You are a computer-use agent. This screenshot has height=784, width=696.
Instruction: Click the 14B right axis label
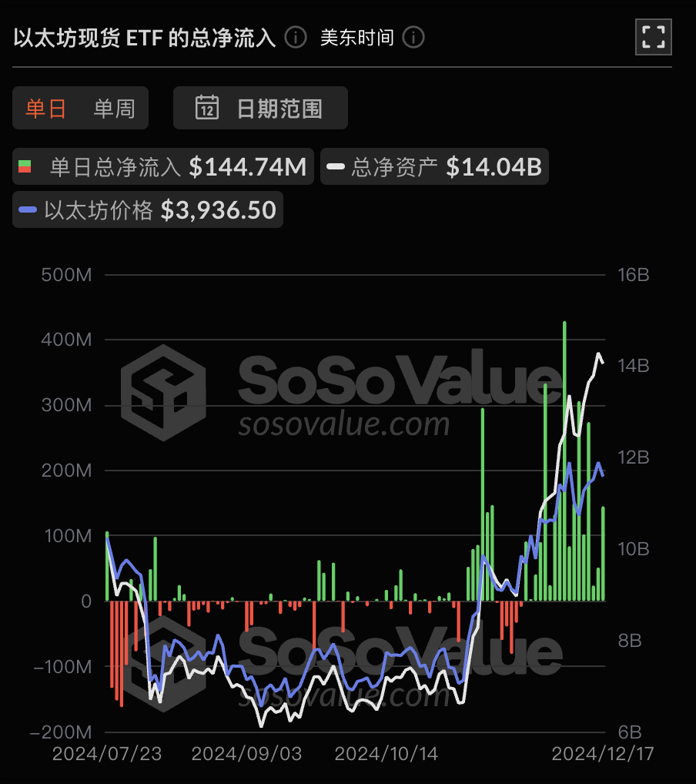click(633, 366)
